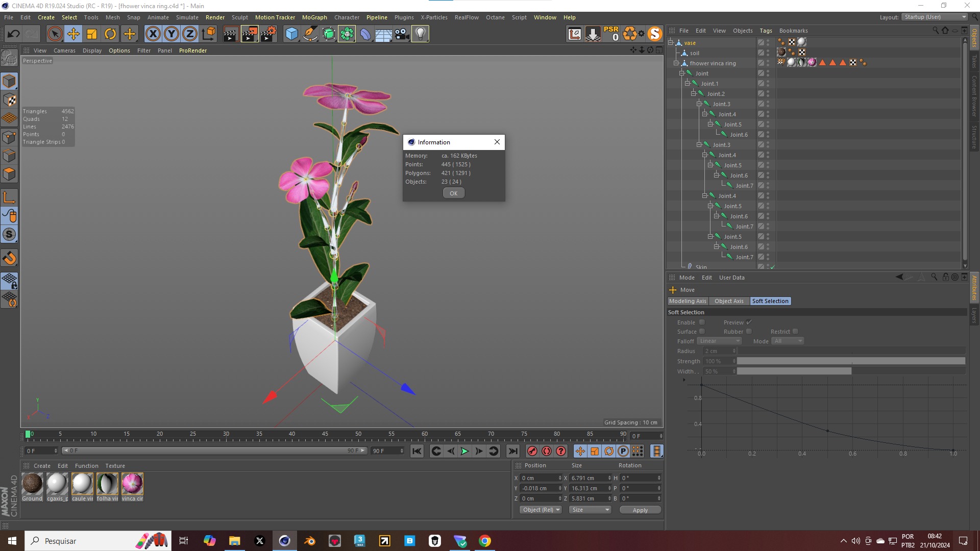980x551 pixels.
Task: Open the Cube primitive object icon
Action: point(291,34)
